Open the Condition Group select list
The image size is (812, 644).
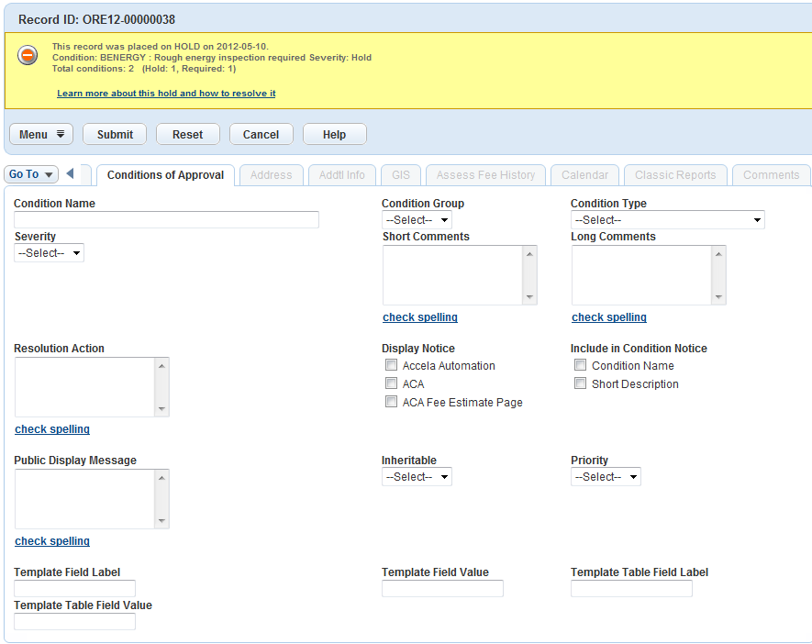[417, 220]
